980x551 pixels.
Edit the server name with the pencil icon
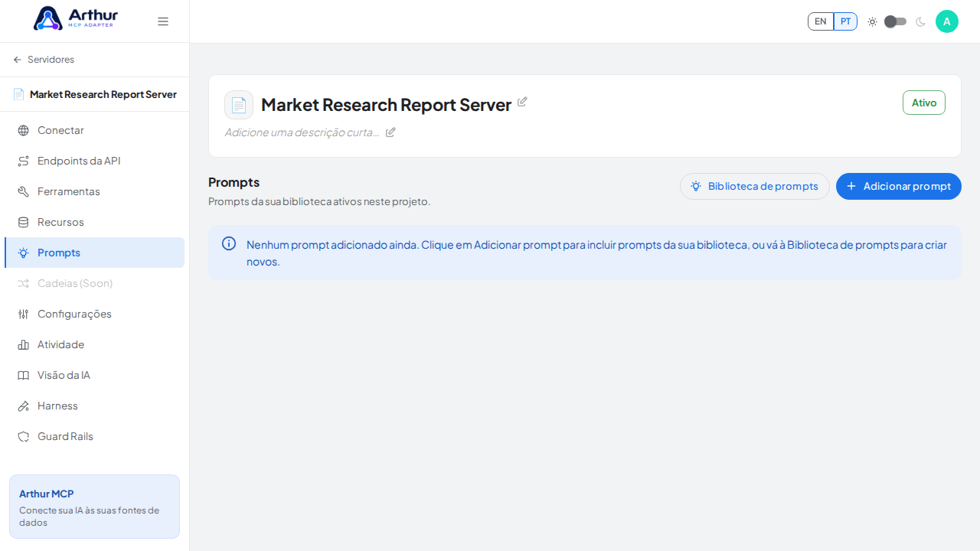(x=522, y=102)
